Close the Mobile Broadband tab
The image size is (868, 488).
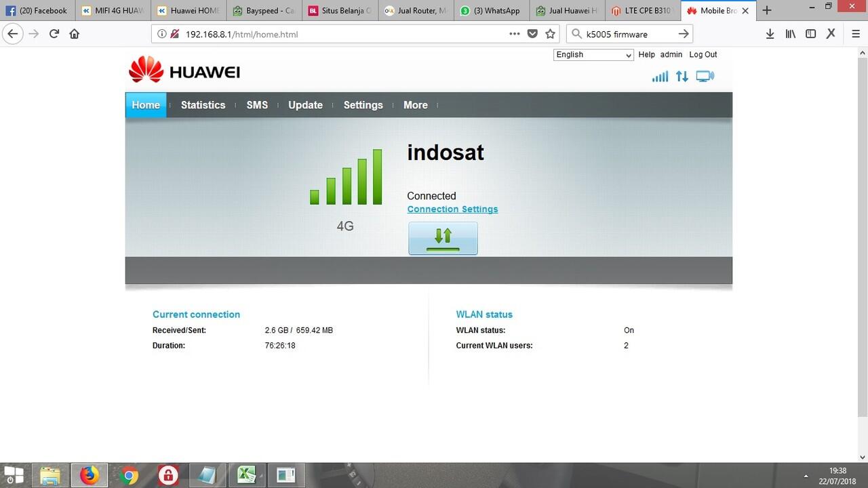[745, 11]
